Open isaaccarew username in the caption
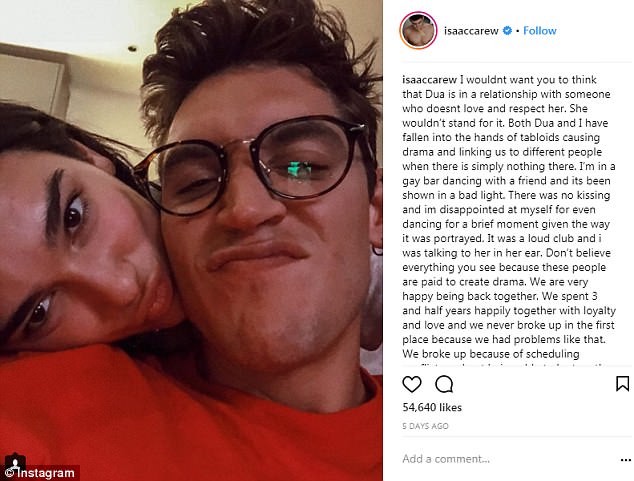This screenshot has height=481, width=634. (429, 80)
